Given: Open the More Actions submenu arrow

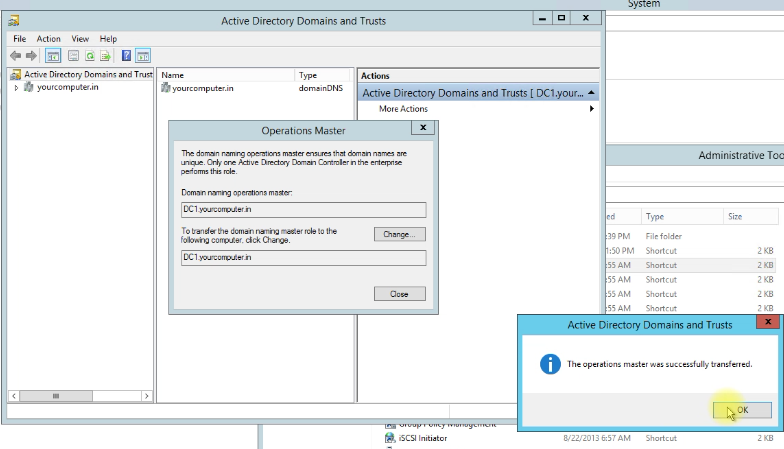Looking at the screenshot, I should pos(592,108).
